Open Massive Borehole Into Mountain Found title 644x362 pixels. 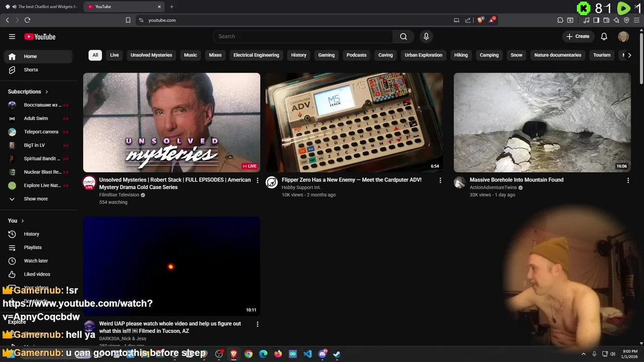[516, 179]
